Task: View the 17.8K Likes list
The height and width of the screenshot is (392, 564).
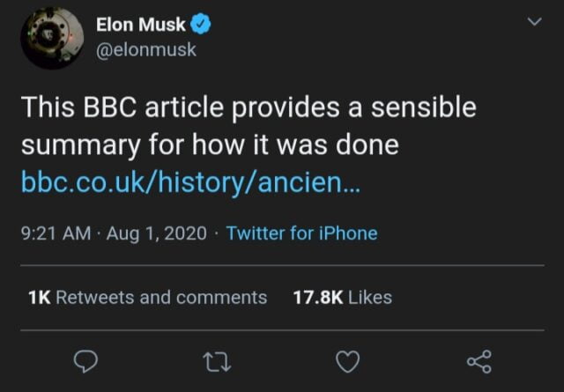Action: [x=342, y=297]
